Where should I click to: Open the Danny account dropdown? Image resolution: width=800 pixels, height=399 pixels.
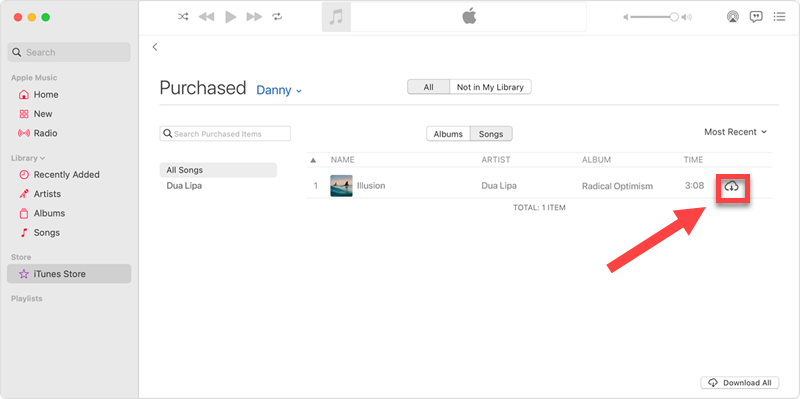click(x=279, y=90)
